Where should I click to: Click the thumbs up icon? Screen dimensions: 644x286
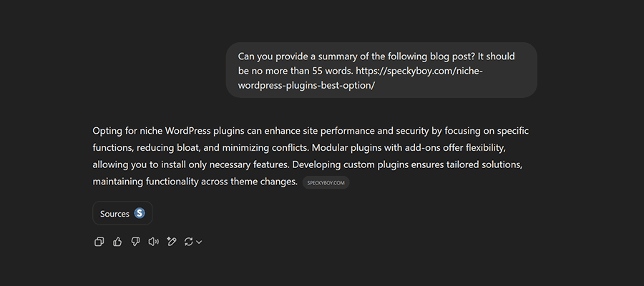[117, 242]
